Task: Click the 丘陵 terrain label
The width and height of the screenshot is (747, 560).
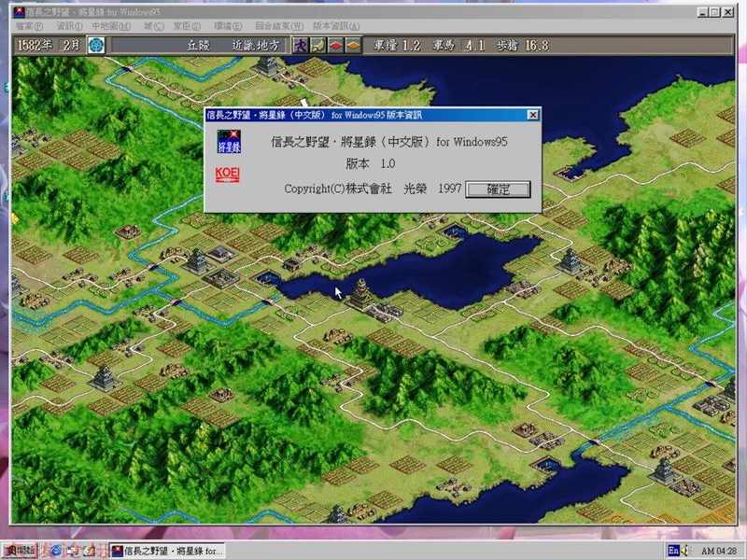Action: (x=199, y=46)
